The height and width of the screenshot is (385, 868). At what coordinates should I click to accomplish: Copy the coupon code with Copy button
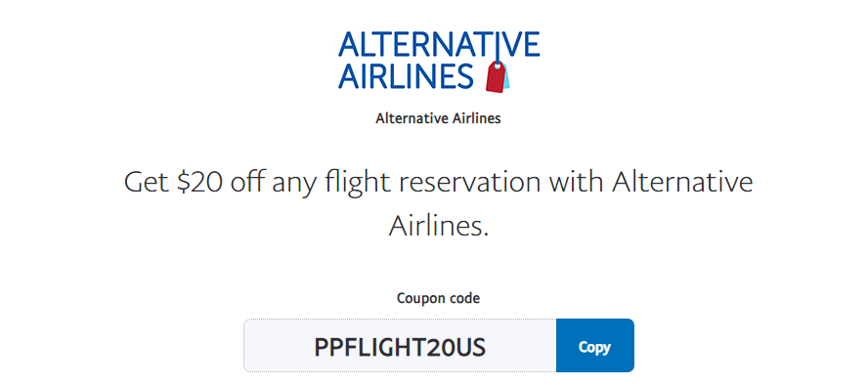pos(594,346)
